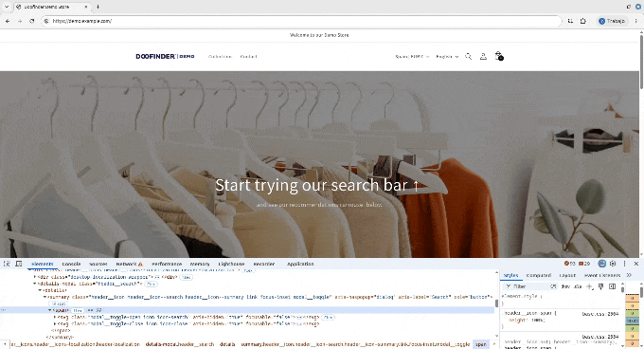Click details-modal.header__search in breadcrumb bar

coord(180,344)
